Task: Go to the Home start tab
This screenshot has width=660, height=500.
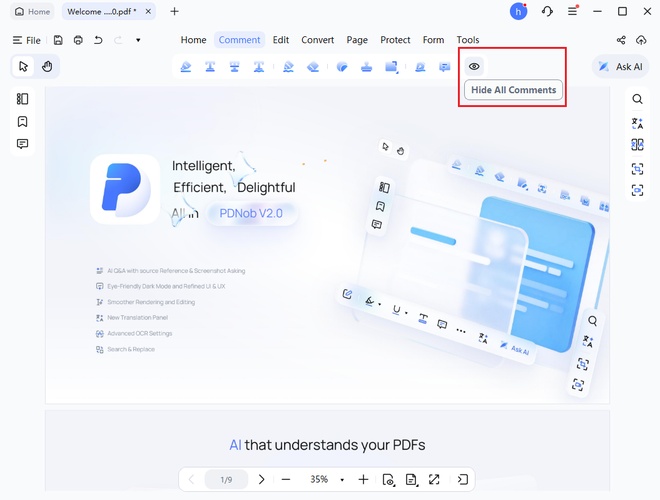Action: click(x=32, y=11)
